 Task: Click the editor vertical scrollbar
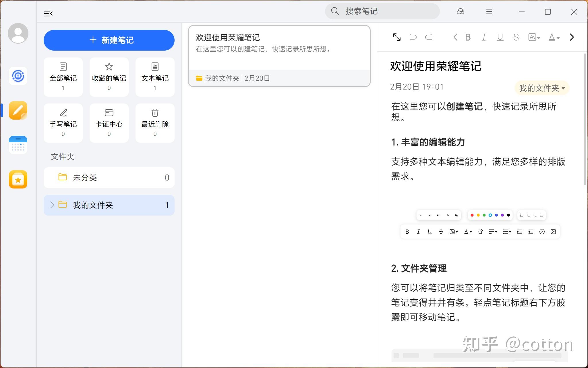(x=585, y=119)
